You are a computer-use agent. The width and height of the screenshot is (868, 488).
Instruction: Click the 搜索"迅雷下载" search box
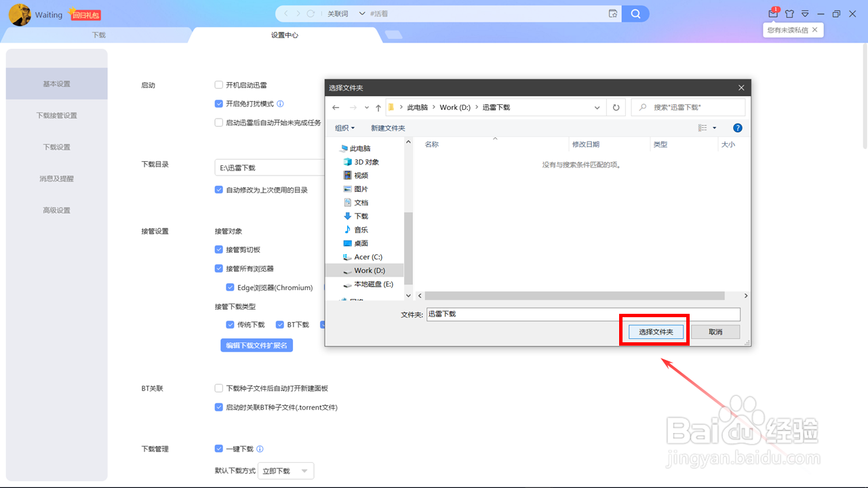point(688,107)
